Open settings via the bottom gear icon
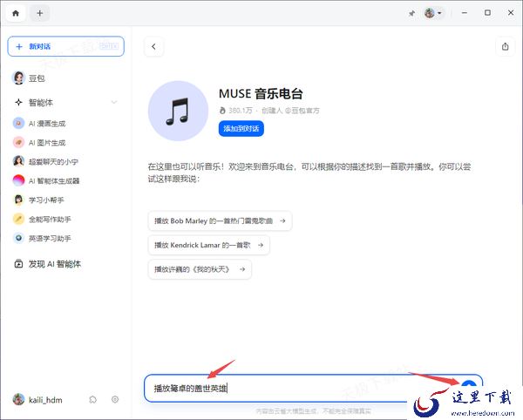The width and height of the screenshot is (523, 420). coord(115,399)
